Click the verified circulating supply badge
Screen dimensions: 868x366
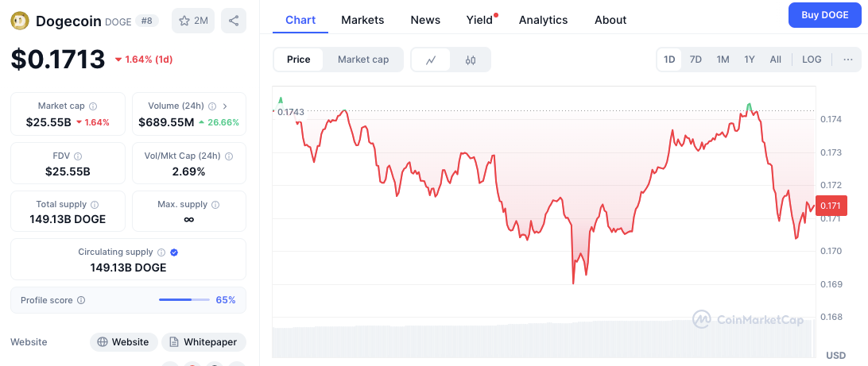click(174, 252)
